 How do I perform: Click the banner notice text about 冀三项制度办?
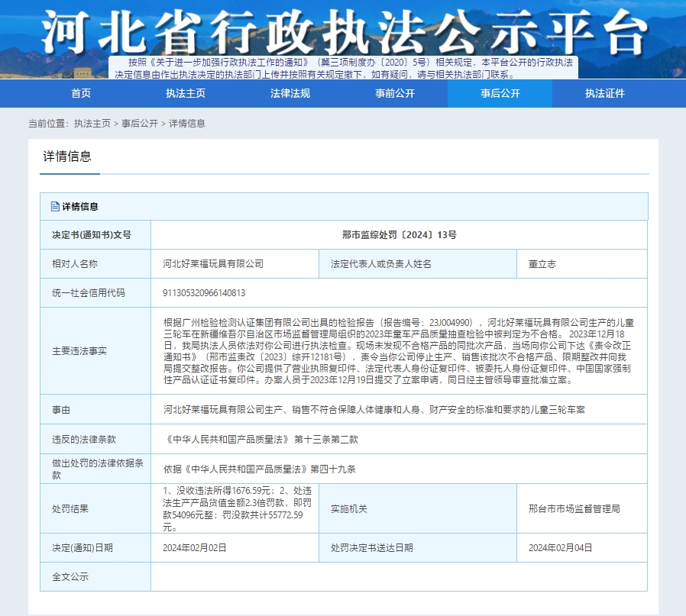344,68
